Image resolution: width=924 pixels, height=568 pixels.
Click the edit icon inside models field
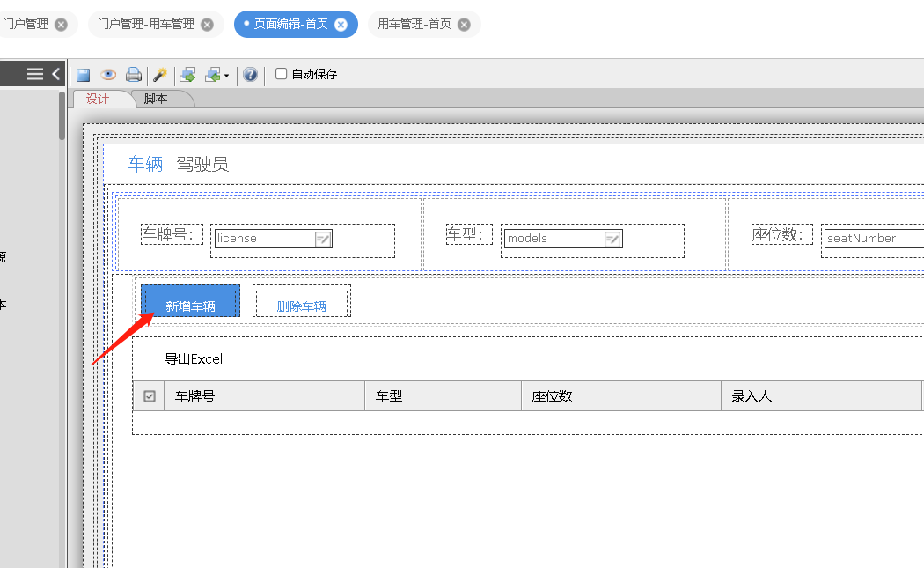[x=612, y=239]
